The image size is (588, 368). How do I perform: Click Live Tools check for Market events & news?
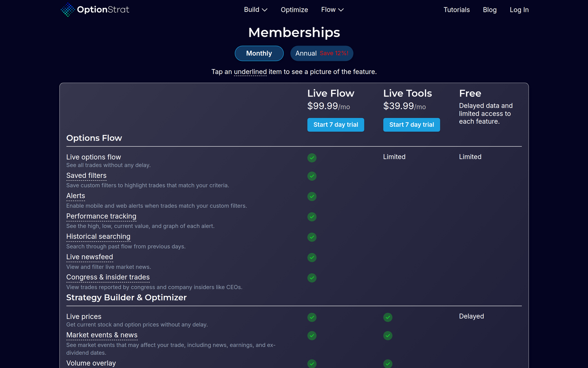pos(388,336)
